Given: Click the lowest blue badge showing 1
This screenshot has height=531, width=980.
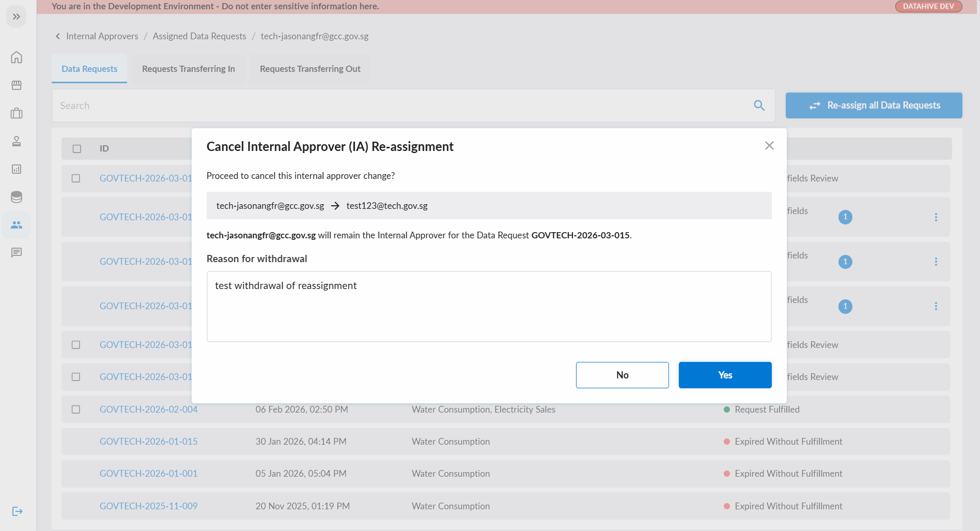Looking at the screenshot, I should (x=845, y=307).
